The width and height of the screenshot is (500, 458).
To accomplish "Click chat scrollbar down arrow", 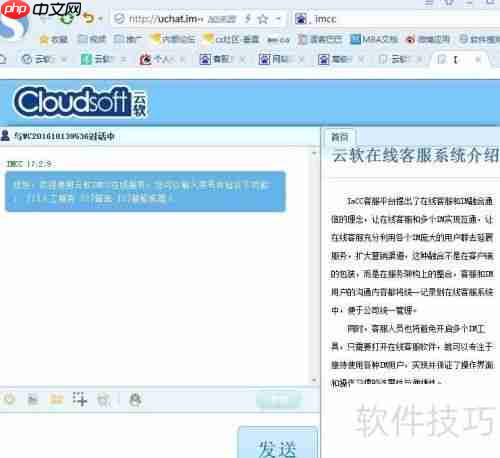I will (x=314, y=380).
